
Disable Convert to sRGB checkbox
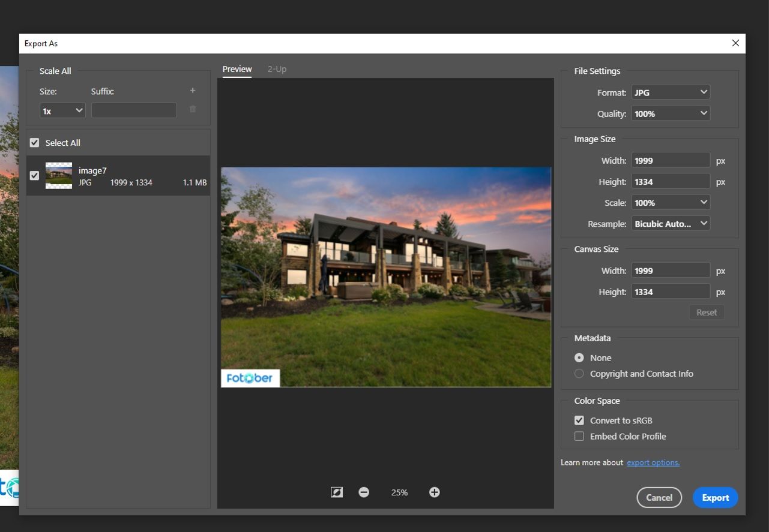(579, 420)
